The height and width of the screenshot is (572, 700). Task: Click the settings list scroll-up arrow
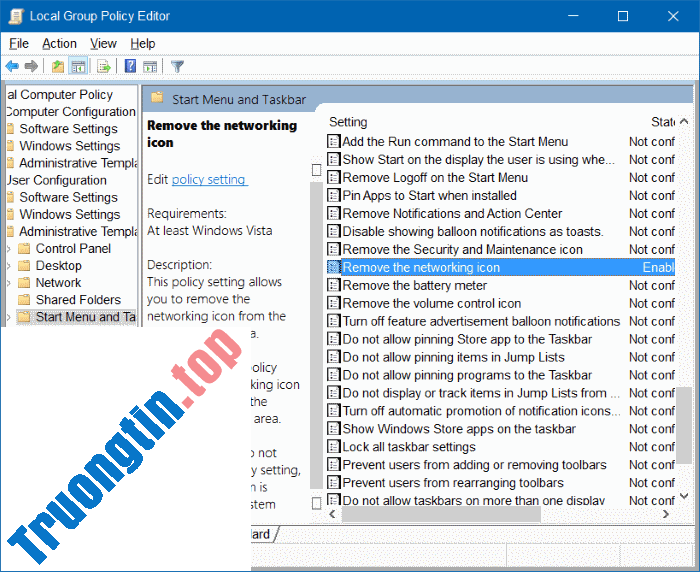[x=684, y=121]
